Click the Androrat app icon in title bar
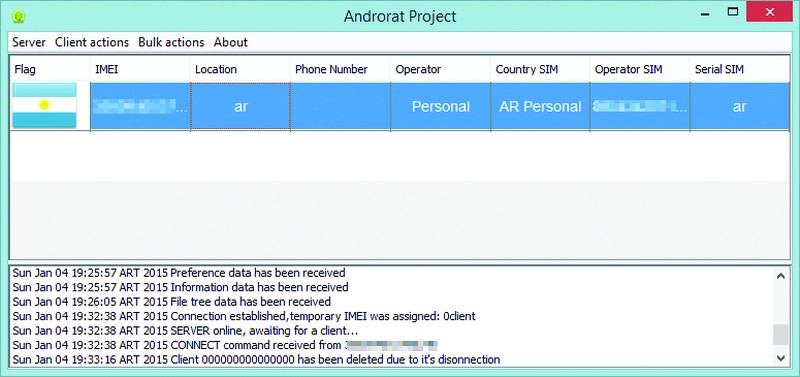Image resolution: width=800 pixels, height=377 pixels. pos(19,16)
